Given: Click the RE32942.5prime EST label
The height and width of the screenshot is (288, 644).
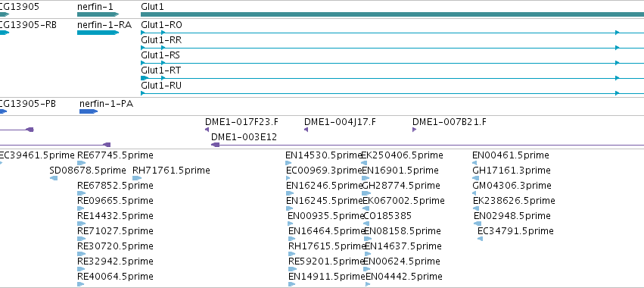Looking at the screenshot, I should click(x=116, y=261).
